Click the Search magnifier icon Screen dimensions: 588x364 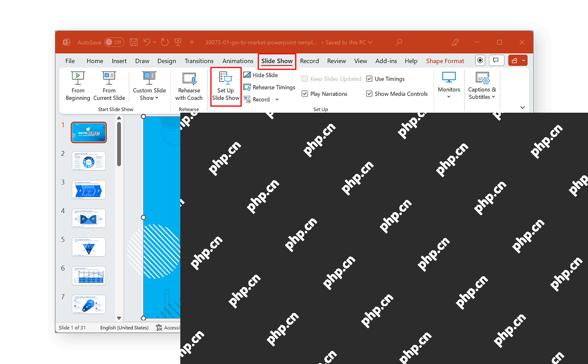(399, 43)
